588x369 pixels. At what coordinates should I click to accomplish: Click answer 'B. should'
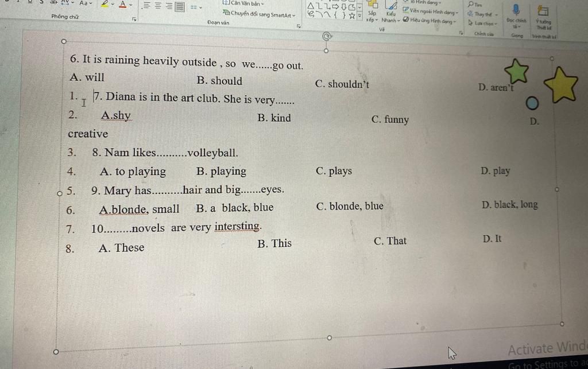tap(219, 81)
